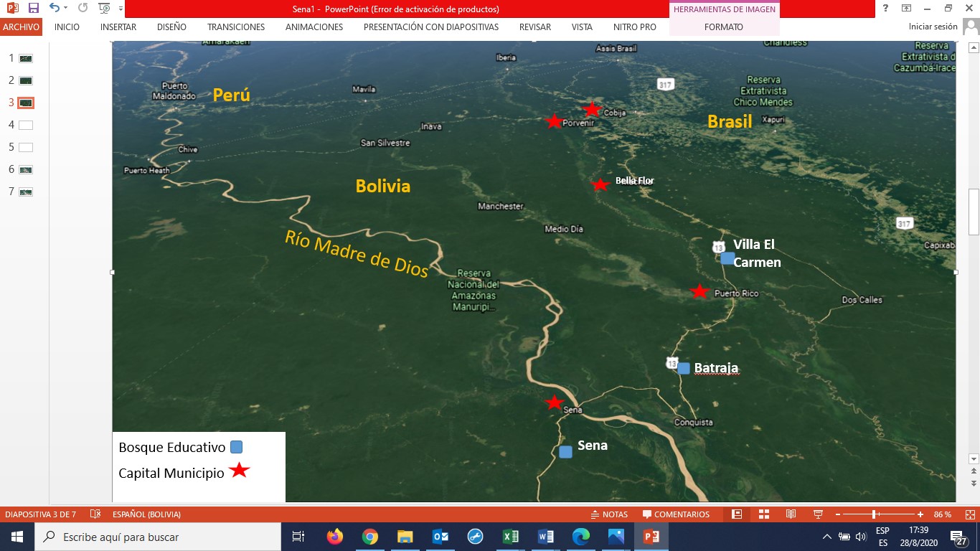This screenshot has width=980, height=551.
Task: Open Excel from the taskbar
Action: [510, 537]
